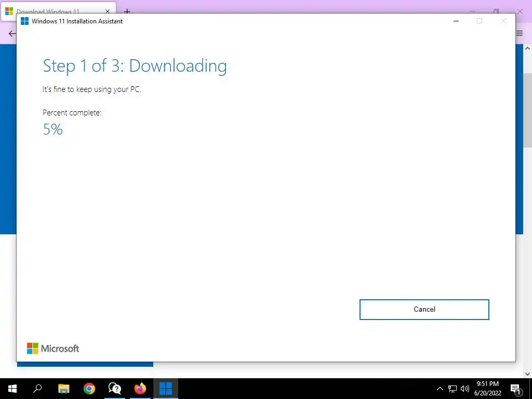532x399 pixels.
Task: Open the Windows Start menu
Action: 12,389
